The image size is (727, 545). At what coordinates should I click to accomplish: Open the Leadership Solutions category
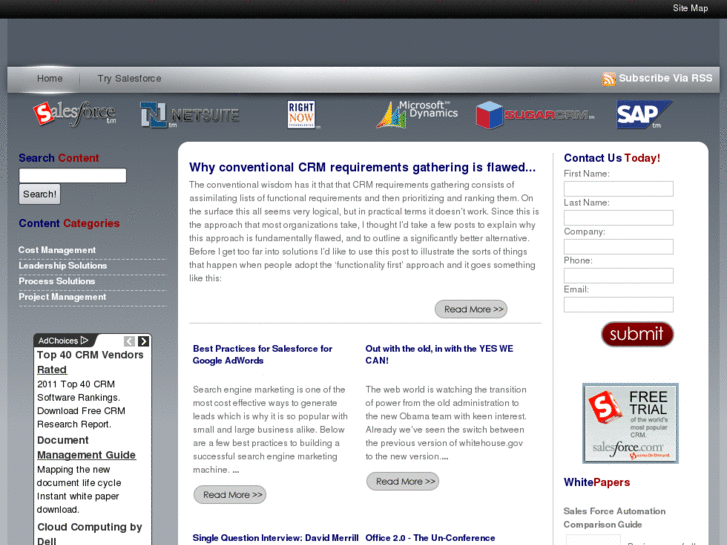[x=63, y=266]
